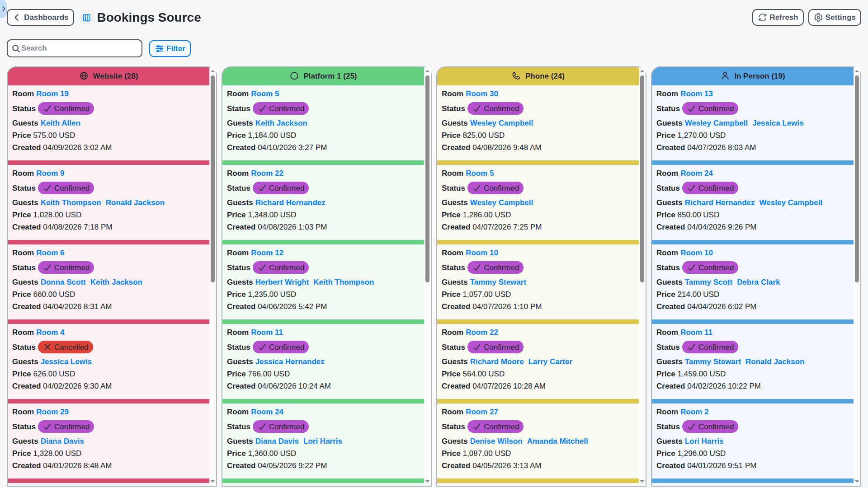Open Room 5 in the Platform 1 column
Screen dimensions: 868x488
pos(265,94)
